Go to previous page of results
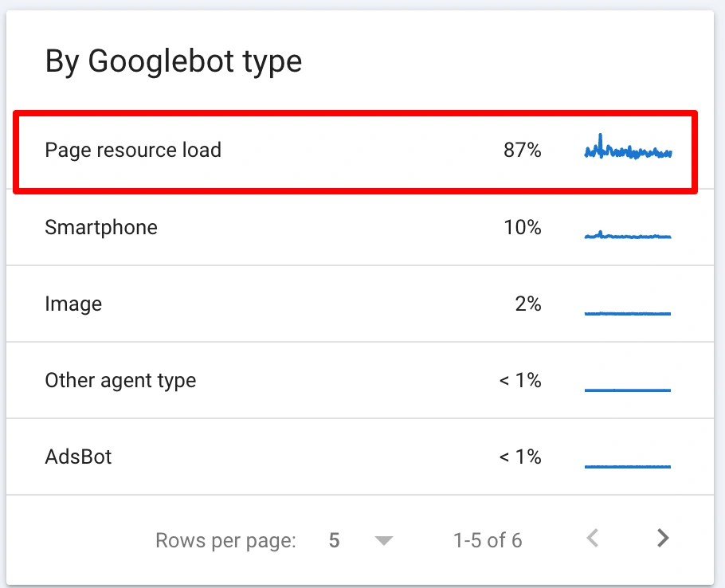This screenshot has width=725, height=588. point(593,539)
